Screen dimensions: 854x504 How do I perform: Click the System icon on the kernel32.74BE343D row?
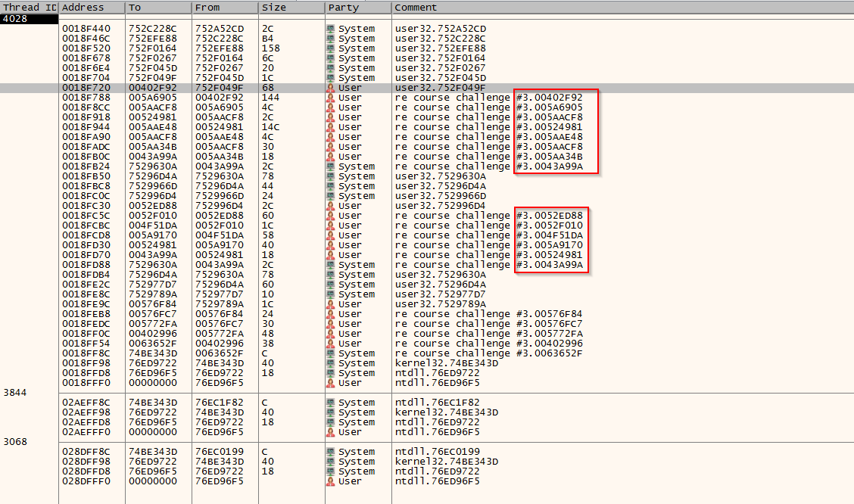pos(330,362)
